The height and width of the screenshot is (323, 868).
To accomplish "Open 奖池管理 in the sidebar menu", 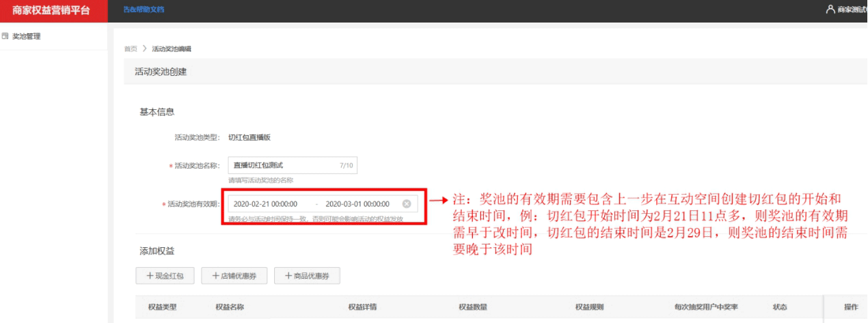I will [x=26, y=36].
